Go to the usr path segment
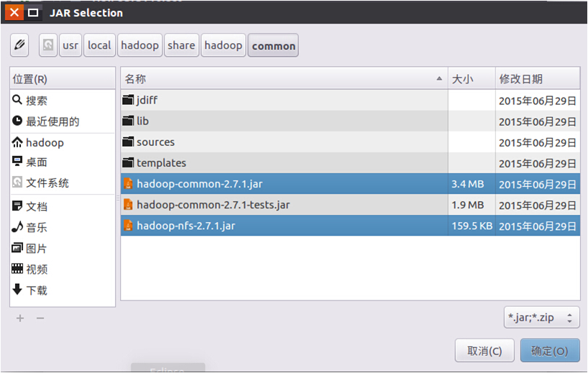The height and width of the screenshot is (373, 588). click(70, 45)
